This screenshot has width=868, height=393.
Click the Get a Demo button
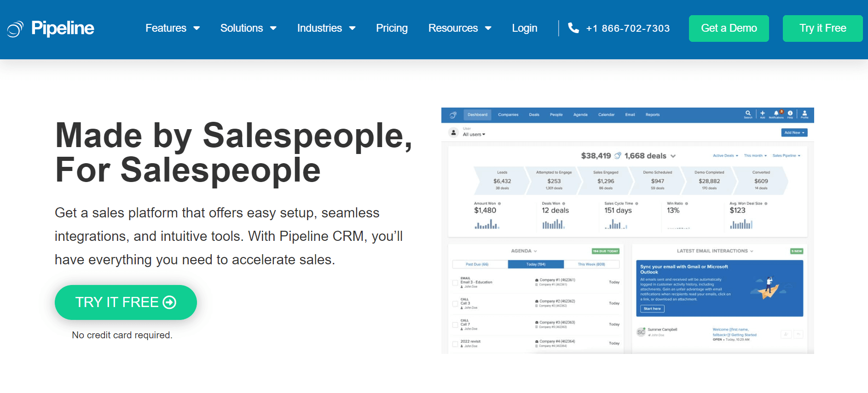click(729, 28)
